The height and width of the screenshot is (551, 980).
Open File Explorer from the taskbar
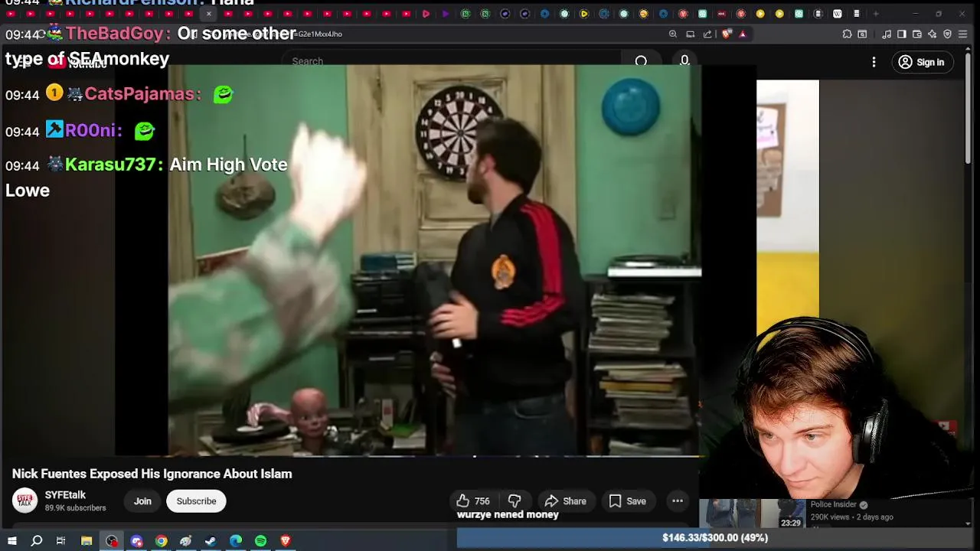[x=87, y=541]
